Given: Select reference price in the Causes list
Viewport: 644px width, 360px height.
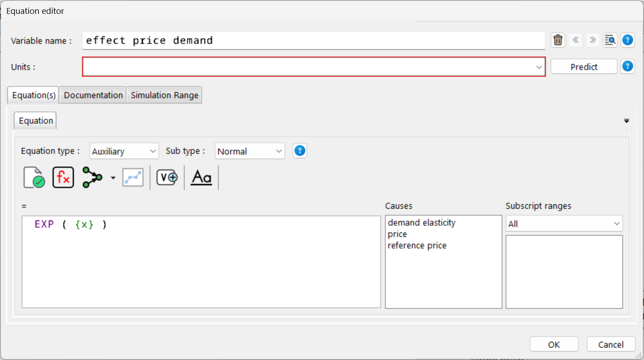Looking at the screenshot, I should click(417, 245).
